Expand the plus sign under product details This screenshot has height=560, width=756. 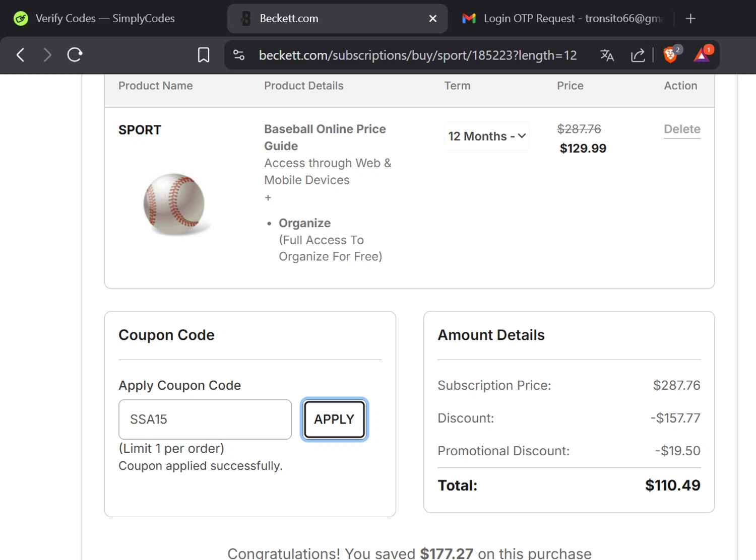point(268,198)
